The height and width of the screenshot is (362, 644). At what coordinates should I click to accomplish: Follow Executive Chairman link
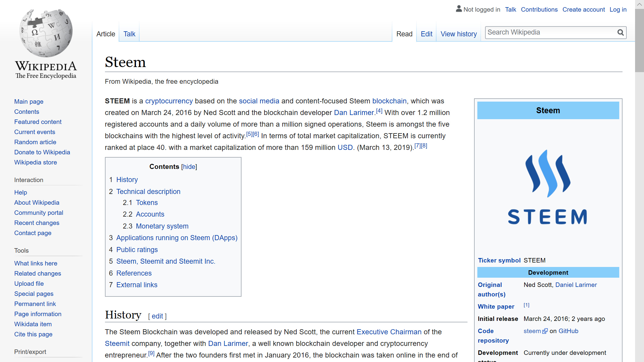pyautogui.click(x=389, y=332)
